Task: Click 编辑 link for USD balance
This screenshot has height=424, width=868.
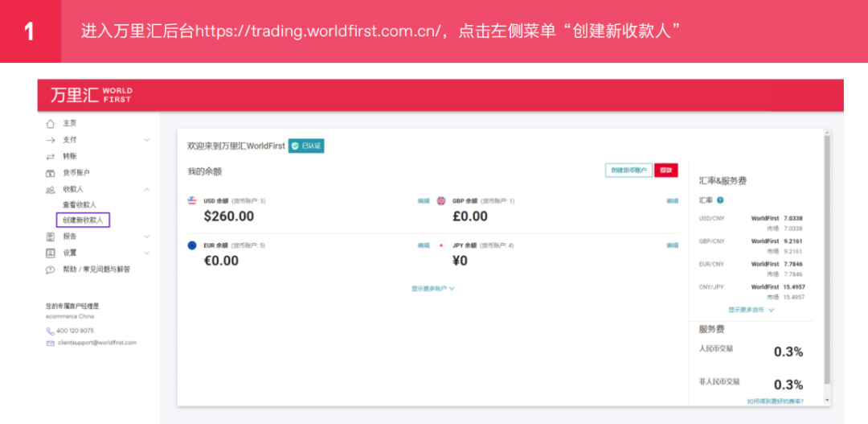Action: point(424,201)
